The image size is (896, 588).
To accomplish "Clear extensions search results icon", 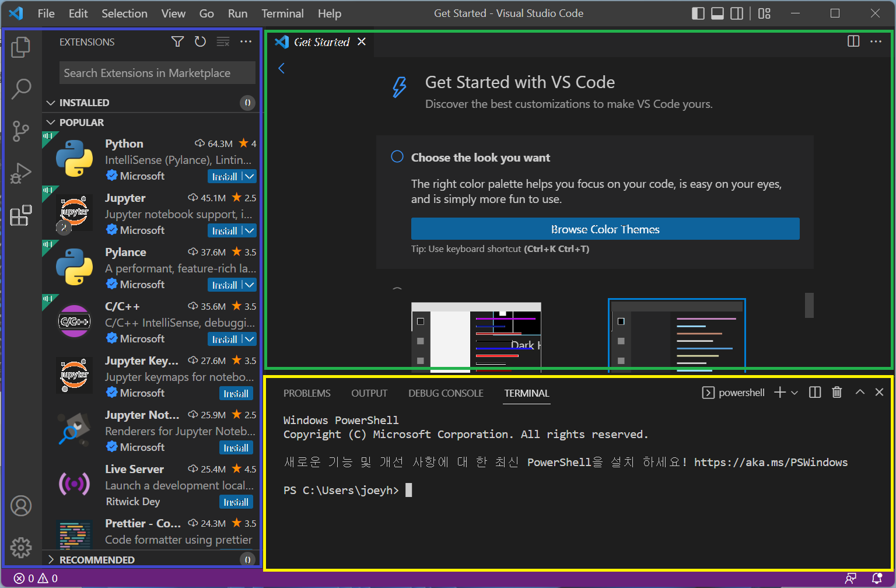I will tap(223, 41).
